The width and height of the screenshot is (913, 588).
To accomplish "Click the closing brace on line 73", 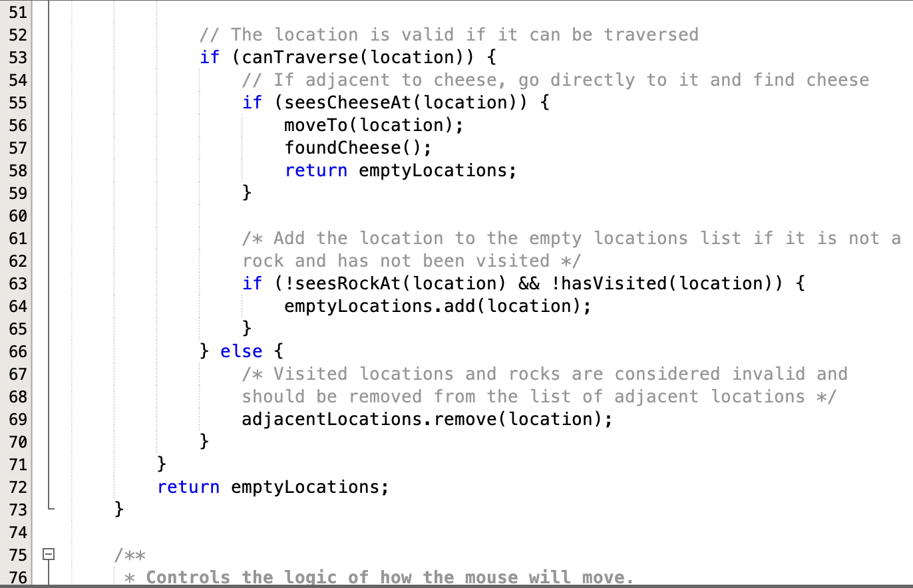I will pyautogui.click(x=117, y=509).
